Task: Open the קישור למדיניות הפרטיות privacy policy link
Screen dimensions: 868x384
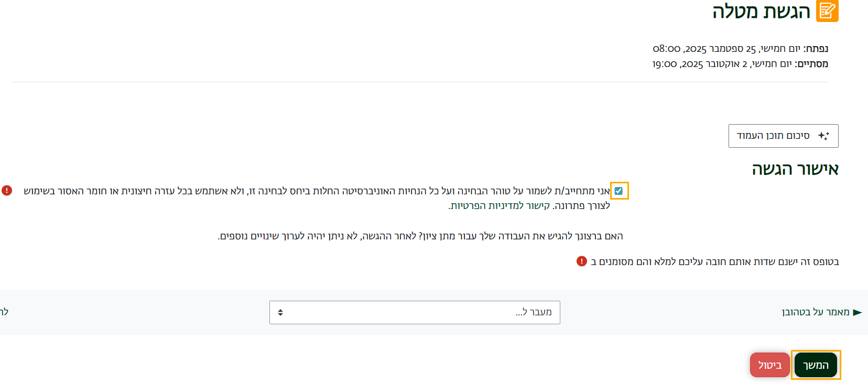Action: [500, 206]
